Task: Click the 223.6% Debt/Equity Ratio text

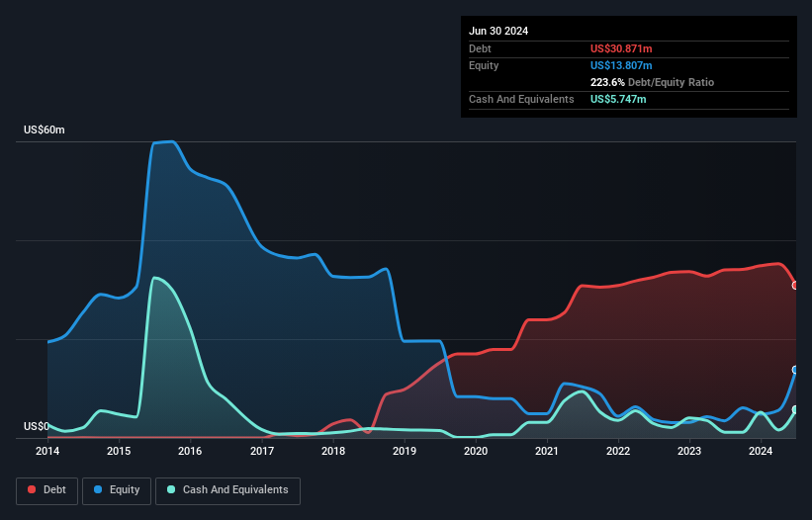Action: (652, 82)
